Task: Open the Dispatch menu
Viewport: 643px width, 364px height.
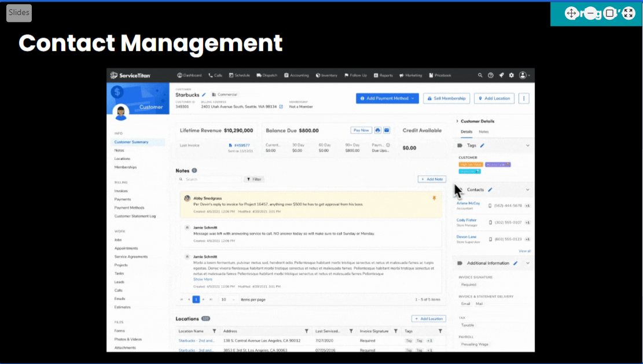Action: coord(267,75)
